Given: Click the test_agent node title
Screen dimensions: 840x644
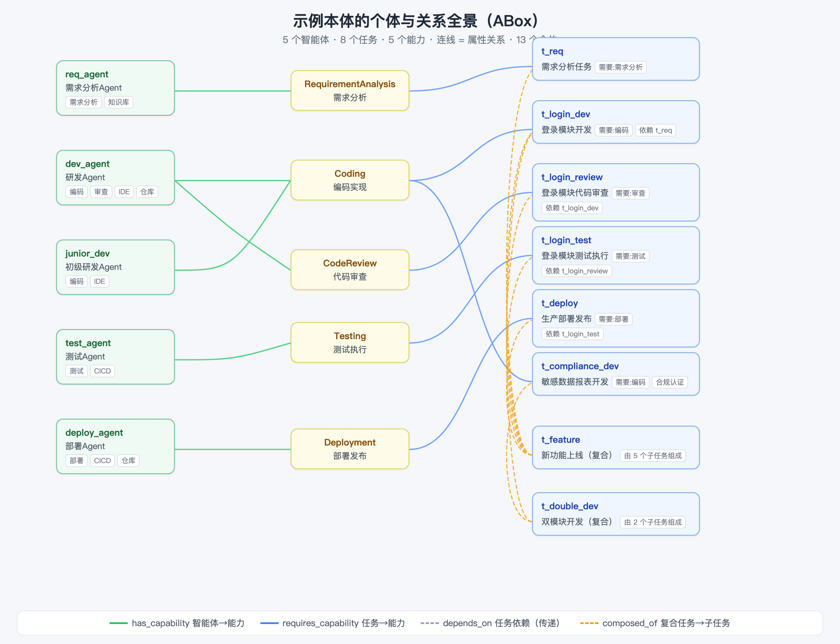Looking at the screenshot, I should click(x=88, y=343).
